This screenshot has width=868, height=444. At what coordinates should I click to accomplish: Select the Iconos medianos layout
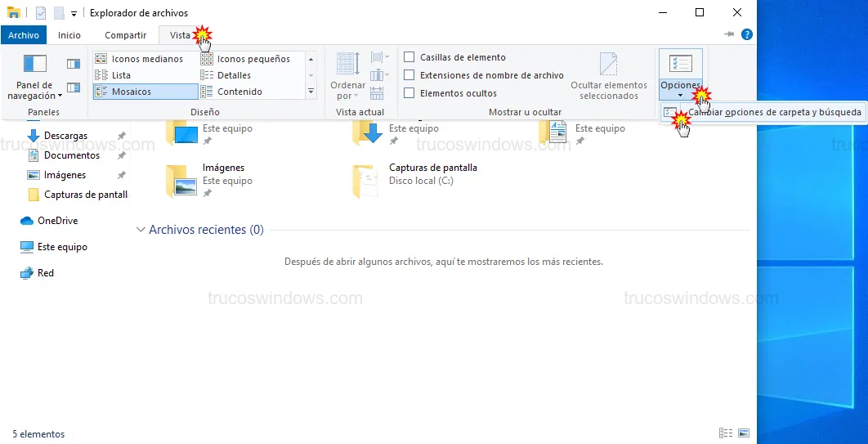tap(145, 59)
